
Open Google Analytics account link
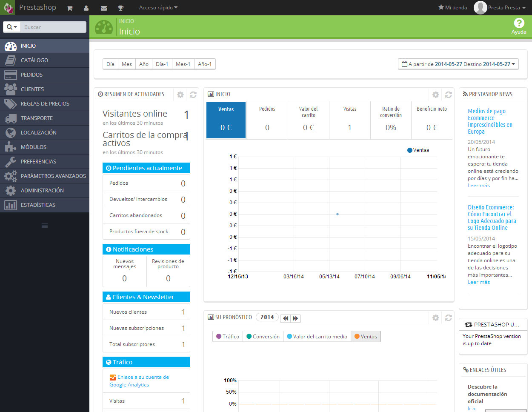[139, 381]
